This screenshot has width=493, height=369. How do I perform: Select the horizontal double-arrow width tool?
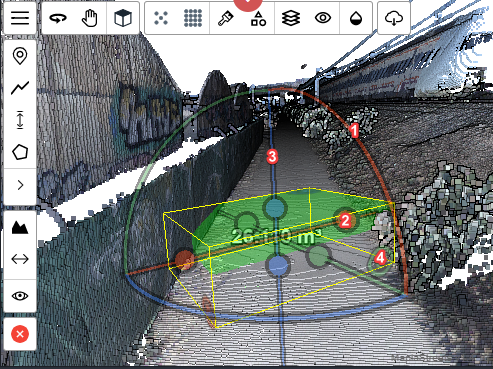click(x=20, y=259)
